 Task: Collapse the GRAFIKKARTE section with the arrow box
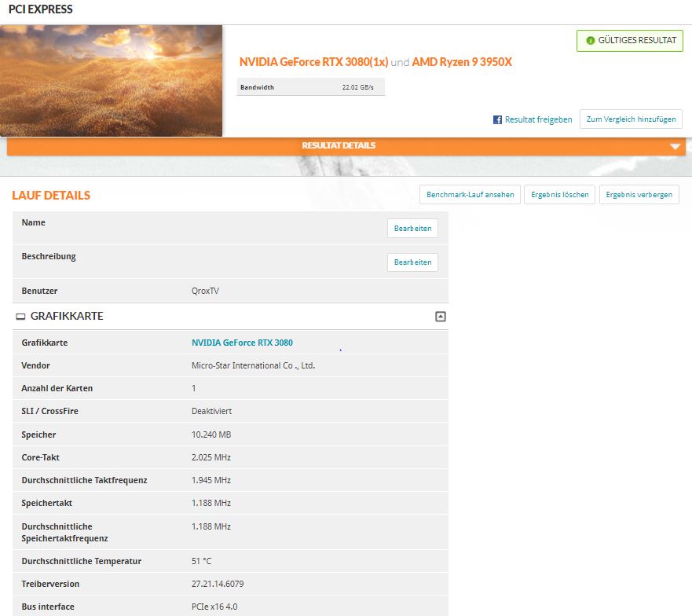pos(440,317)
